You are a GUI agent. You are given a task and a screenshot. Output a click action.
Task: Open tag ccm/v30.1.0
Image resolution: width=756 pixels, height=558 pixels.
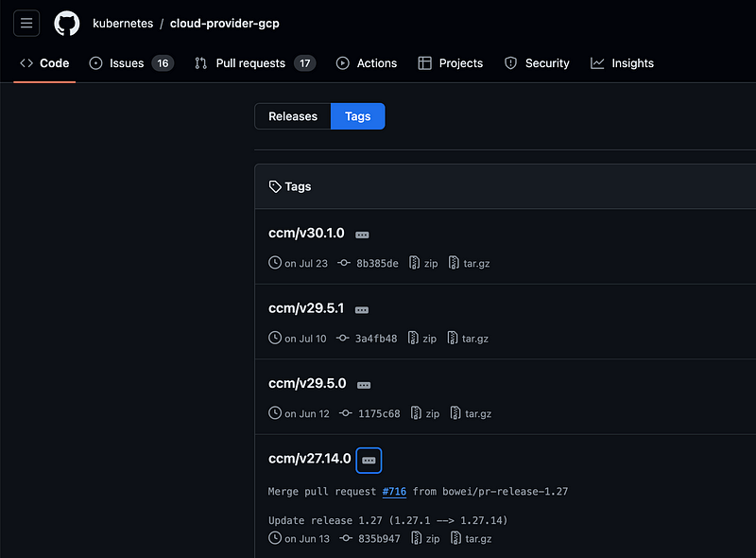click(306, 233)
